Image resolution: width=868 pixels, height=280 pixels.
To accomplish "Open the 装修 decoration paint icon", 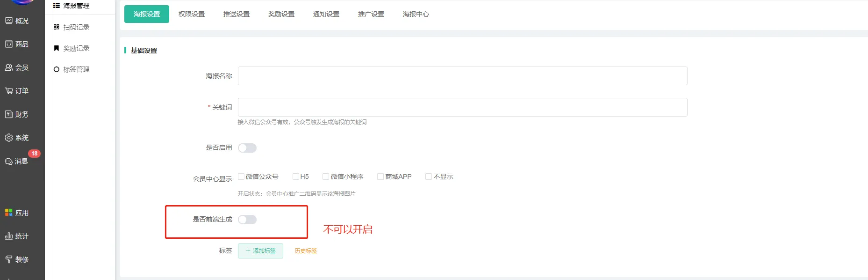I will (9, 259).
